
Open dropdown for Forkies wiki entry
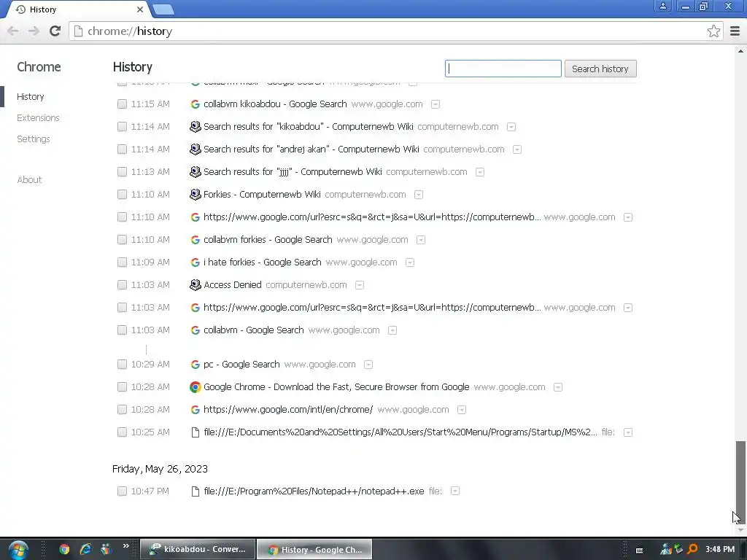tap(418, 195)
